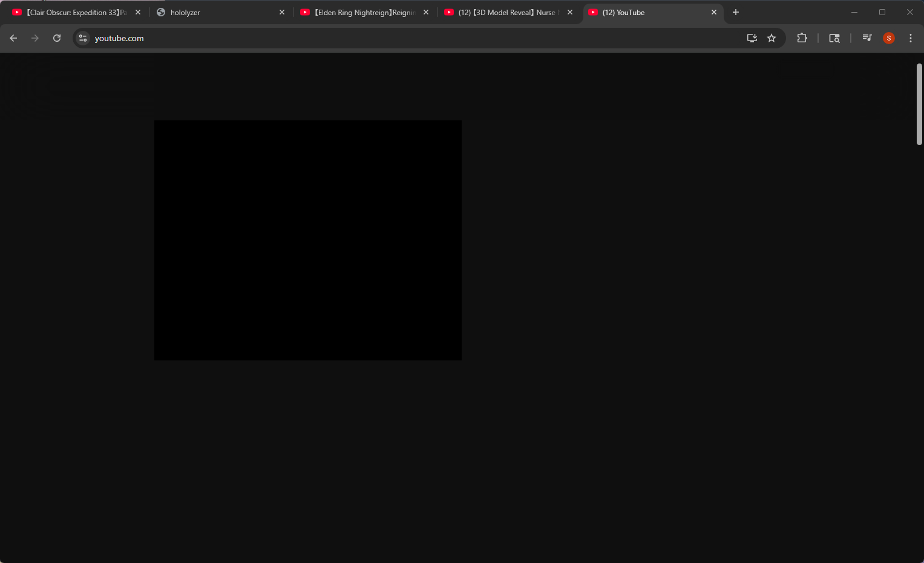Close the Clair Obscur tab
The width and height of the screenshot is (924, 563).
point(138,12)
